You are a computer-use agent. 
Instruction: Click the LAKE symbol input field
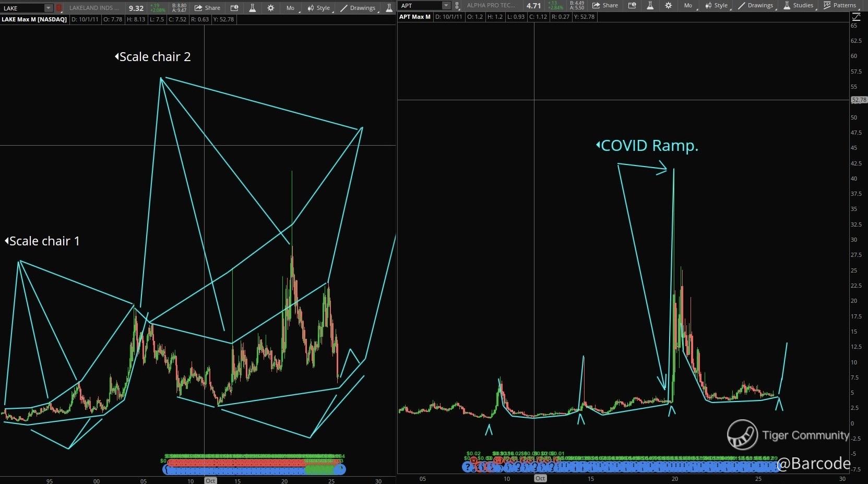pos(22,8)
